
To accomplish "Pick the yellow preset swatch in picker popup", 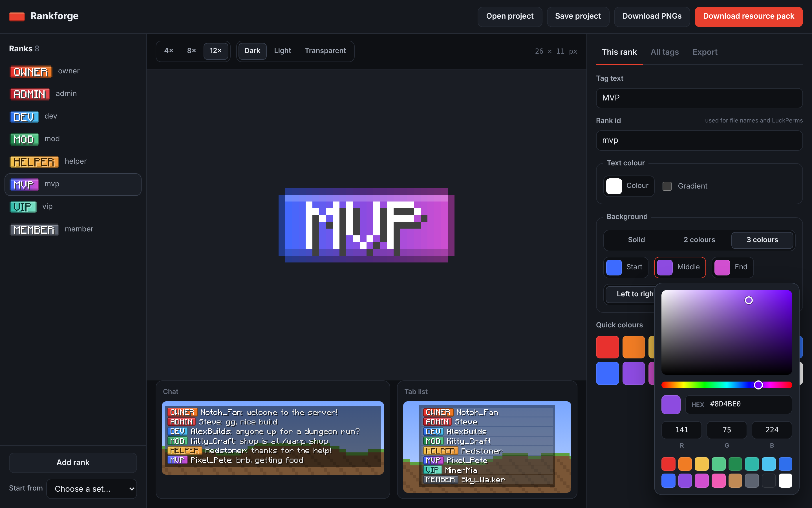I will coord(701,464).
